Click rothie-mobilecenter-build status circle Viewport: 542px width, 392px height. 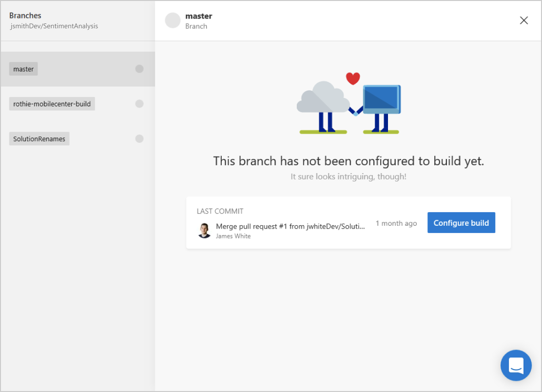coord(139,104)
